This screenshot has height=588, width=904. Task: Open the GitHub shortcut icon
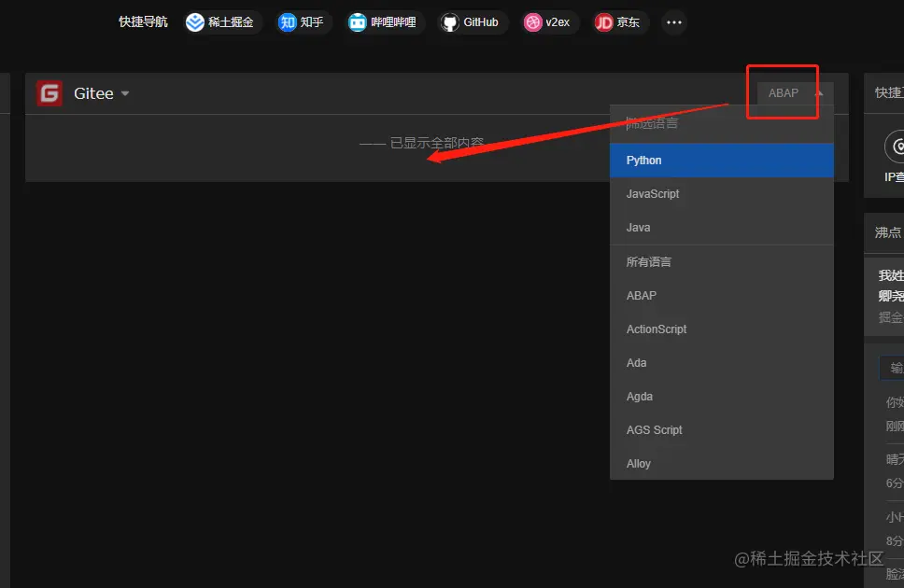(x=450, y=22)
